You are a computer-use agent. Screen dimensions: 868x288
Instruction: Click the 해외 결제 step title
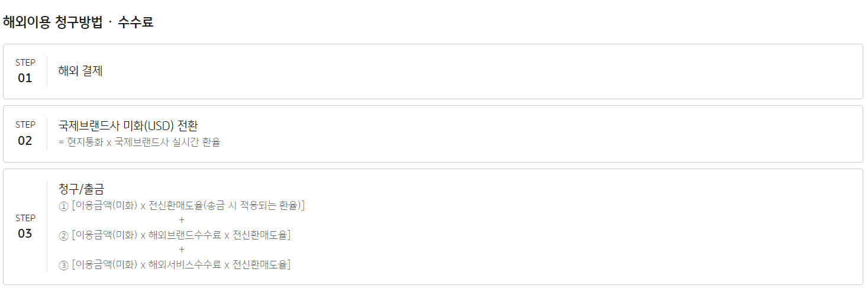(80, 72)
